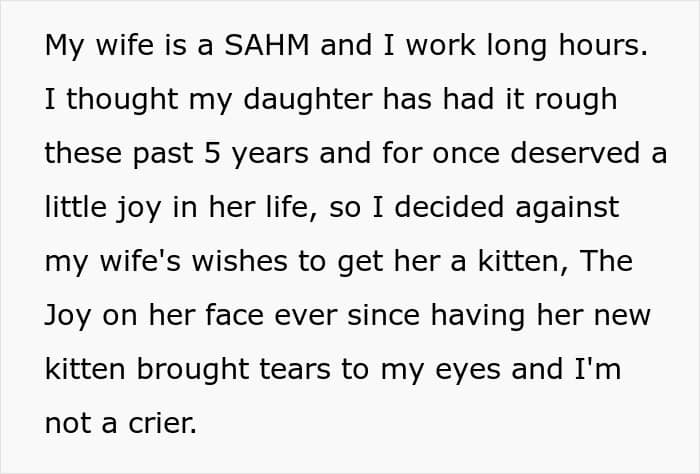The height and width of the screenshot is (474, 700).
Task: Click the word 'brought' in seventh line
Action: (x=192, y=370)
